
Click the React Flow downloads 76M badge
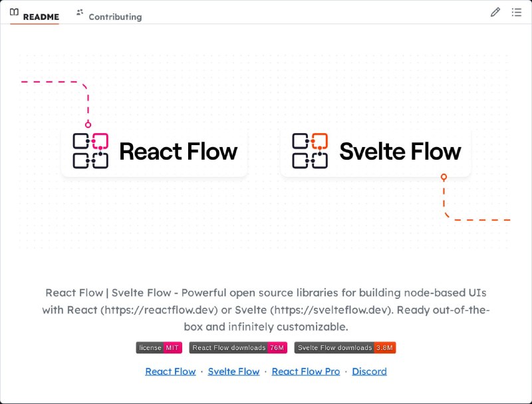(x=238, y=347)
